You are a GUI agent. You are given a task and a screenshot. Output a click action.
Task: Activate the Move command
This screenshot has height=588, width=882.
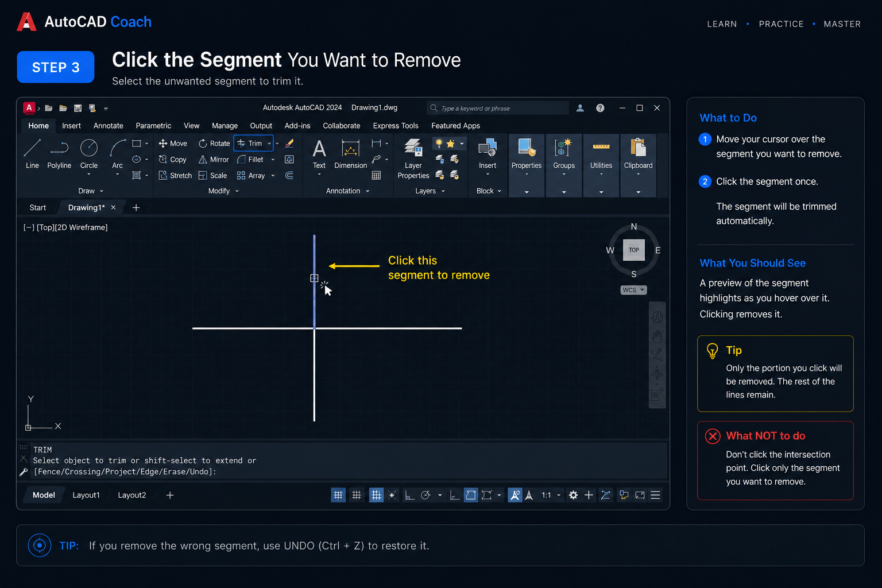(x=173, y=144)
